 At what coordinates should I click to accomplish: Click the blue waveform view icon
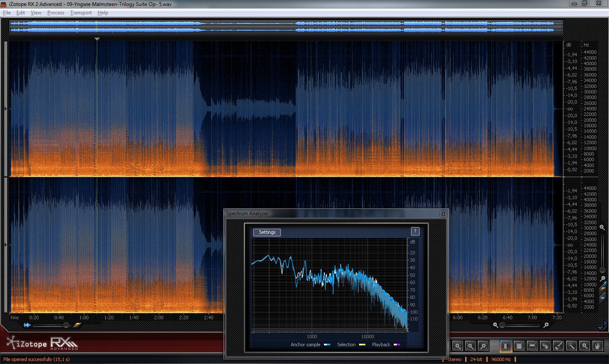[27, 325]
